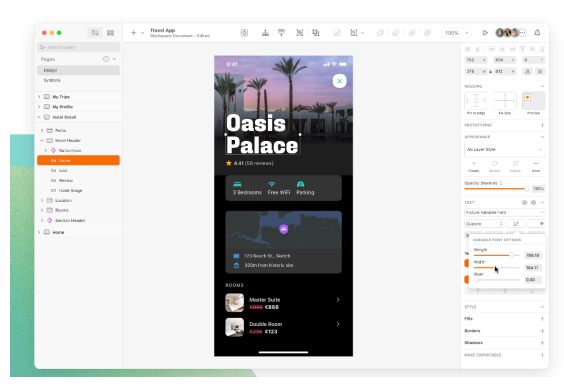564x391 pixels.
Task: Click the Play prototype preview button
Action: (485, 33)
